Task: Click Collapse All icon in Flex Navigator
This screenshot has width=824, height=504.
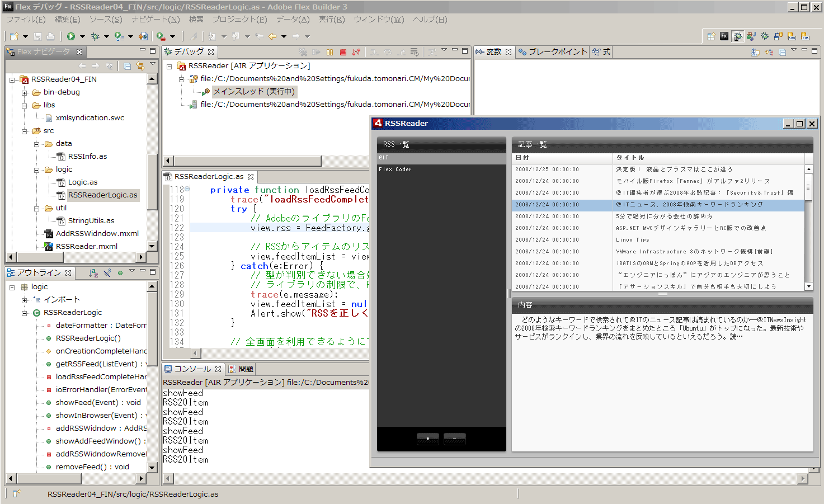Action: tap(128, 66)
